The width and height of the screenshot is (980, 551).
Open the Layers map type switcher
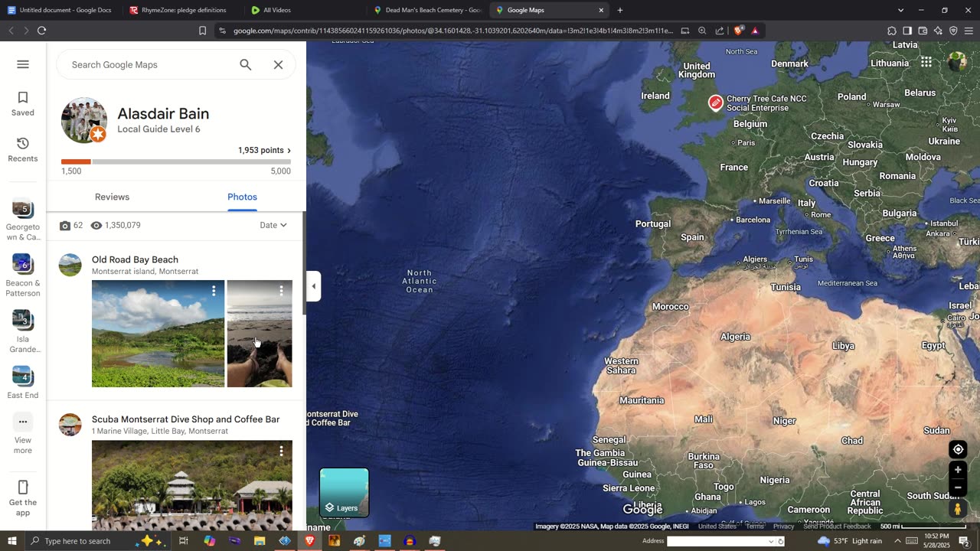344,493
